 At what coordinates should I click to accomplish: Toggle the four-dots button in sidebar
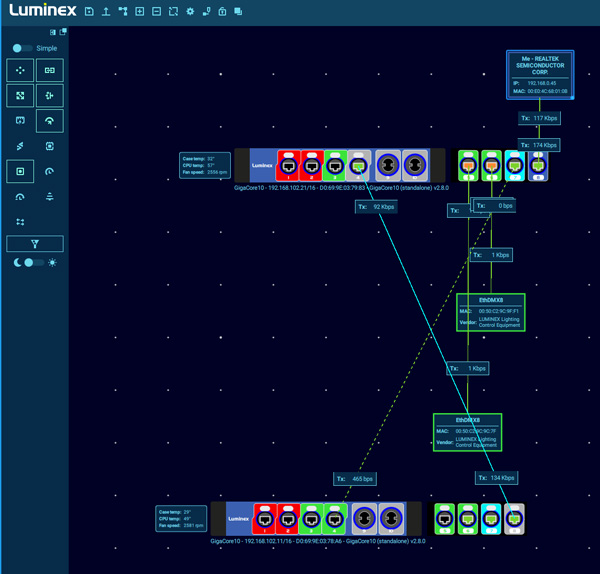(x=20, y=70)
